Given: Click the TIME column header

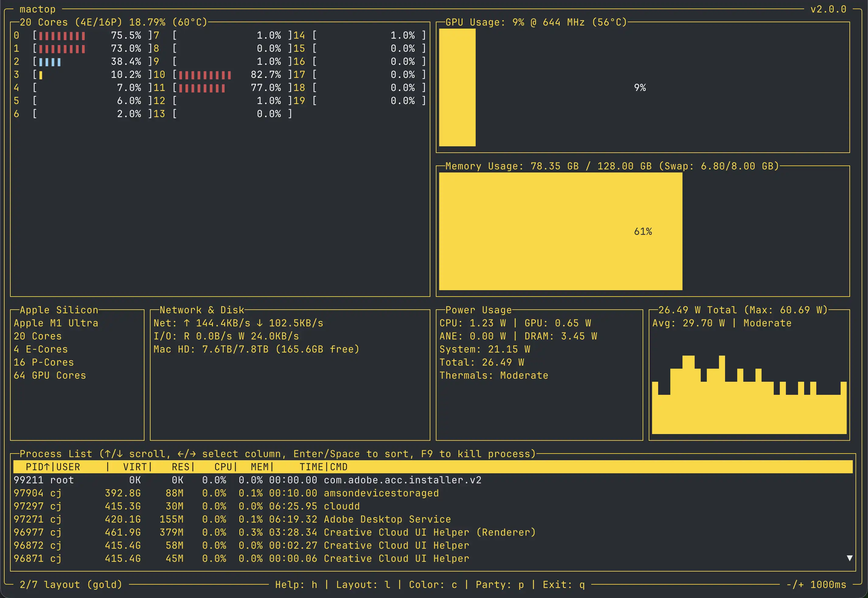Looking at the screenshot, I should coord(311,467).
